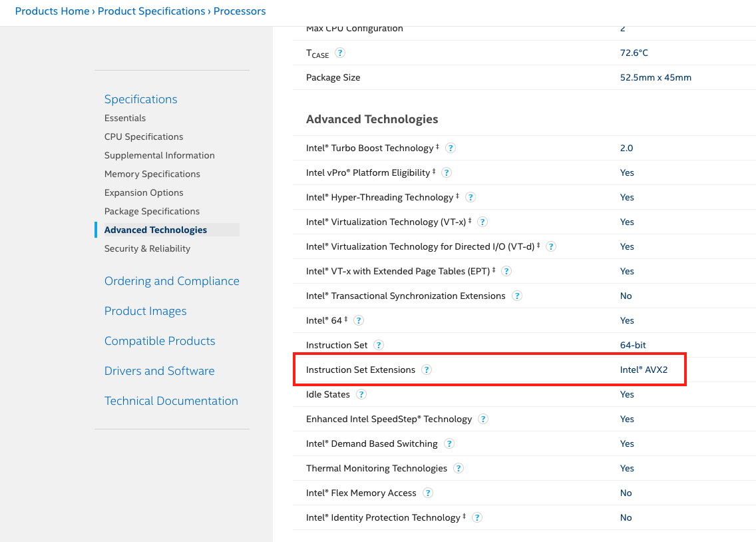Click the 72.6°C TCASE value
This screenshot has width=756, height=542.
634,53
